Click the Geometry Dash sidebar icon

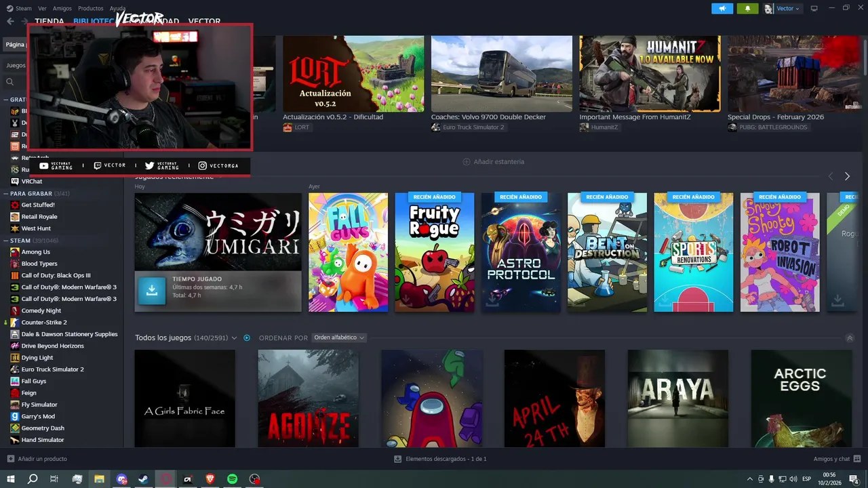tap(15, 428)
